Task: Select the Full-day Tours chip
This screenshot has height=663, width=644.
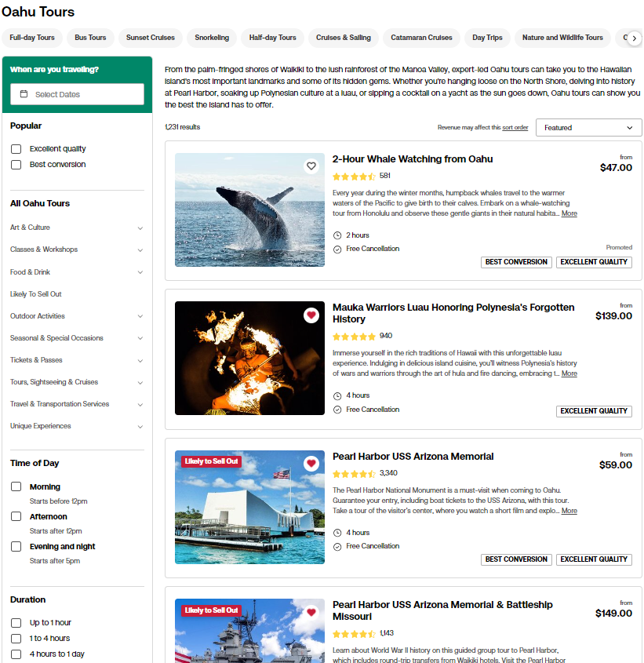Action: coord(32,38)
